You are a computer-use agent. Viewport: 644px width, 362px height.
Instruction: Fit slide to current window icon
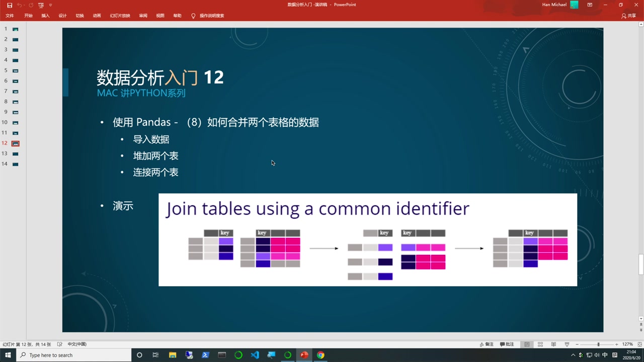pyautogui.click(x=639, y=344)
